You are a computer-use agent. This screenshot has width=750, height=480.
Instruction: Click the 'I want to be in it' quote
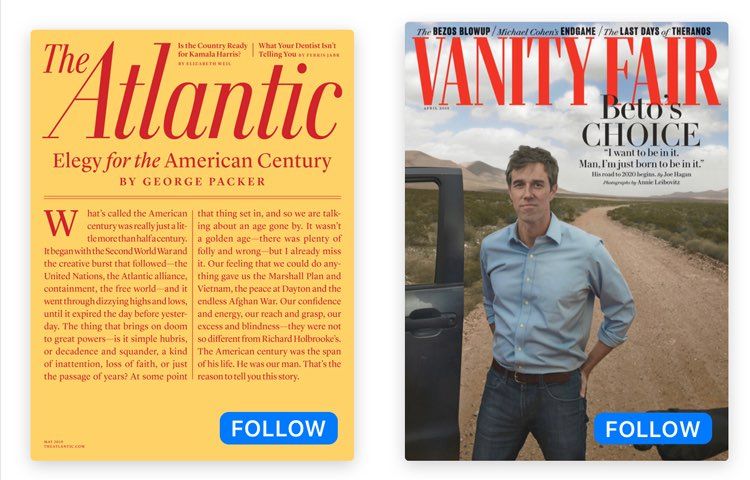(x=641, y=159)
